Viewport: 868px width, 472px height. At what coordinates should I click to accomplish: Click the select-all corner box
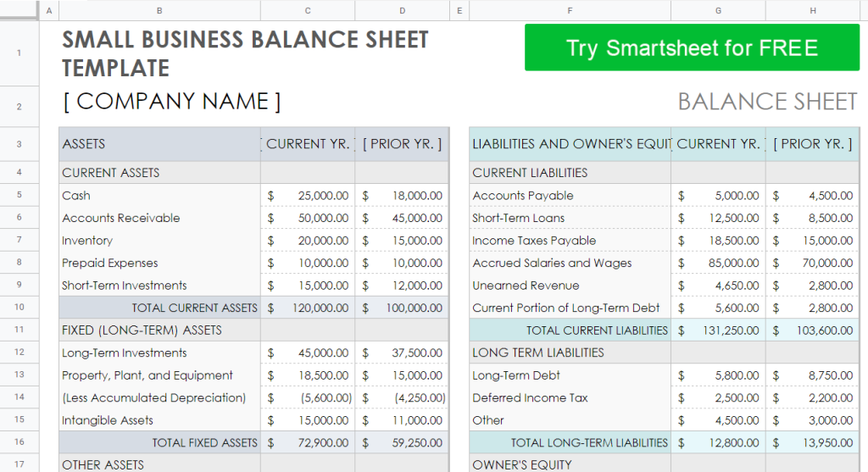[x=19, y=10]
